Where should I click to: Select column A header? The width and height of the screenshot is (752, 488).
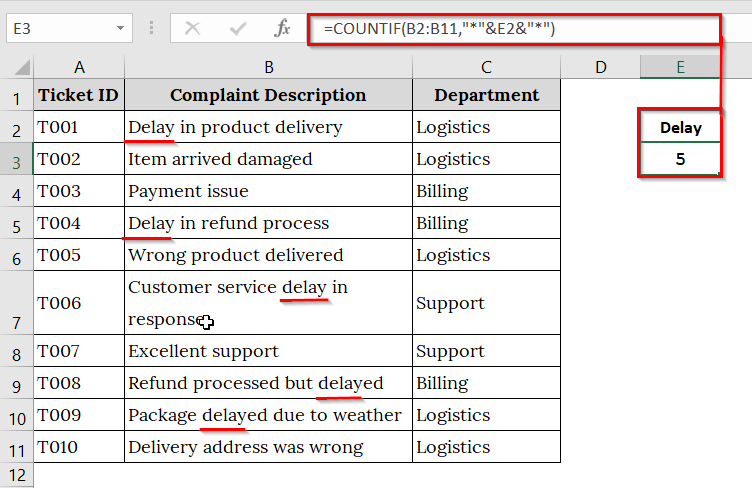tap(79, 67)
